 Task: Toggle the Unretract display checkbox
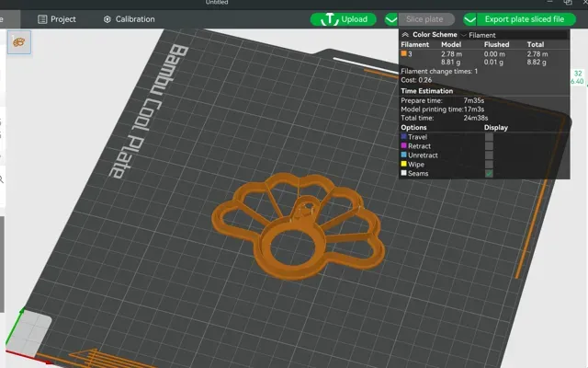click(489, 155)
